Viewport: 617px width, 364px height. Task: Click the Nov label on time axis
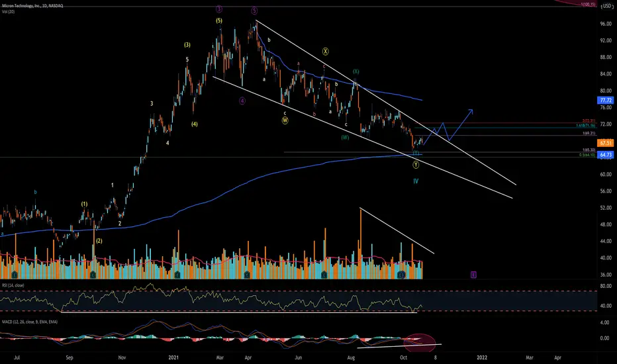[x=122, y=357]
